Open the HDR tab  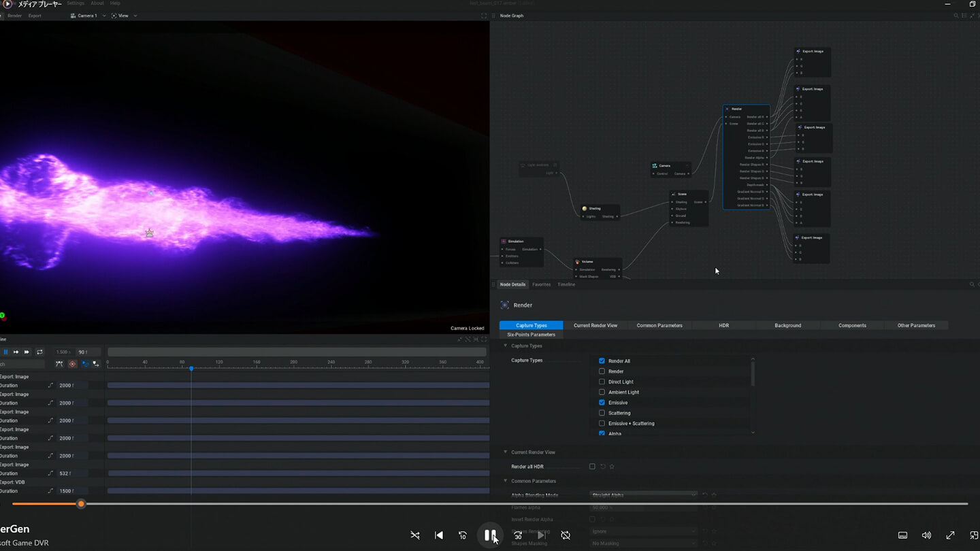(723, 325)
